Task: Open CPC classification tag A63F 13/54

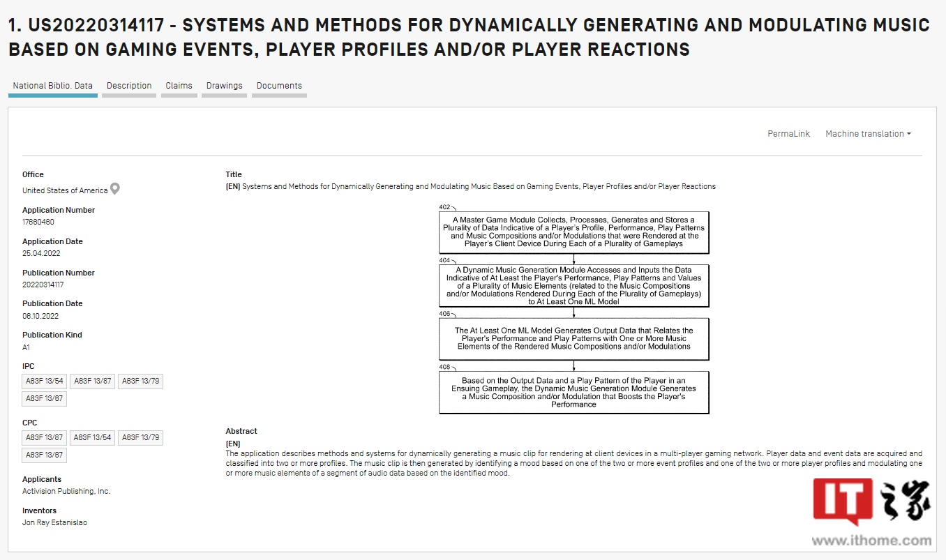Action: (x=93, y=438)
